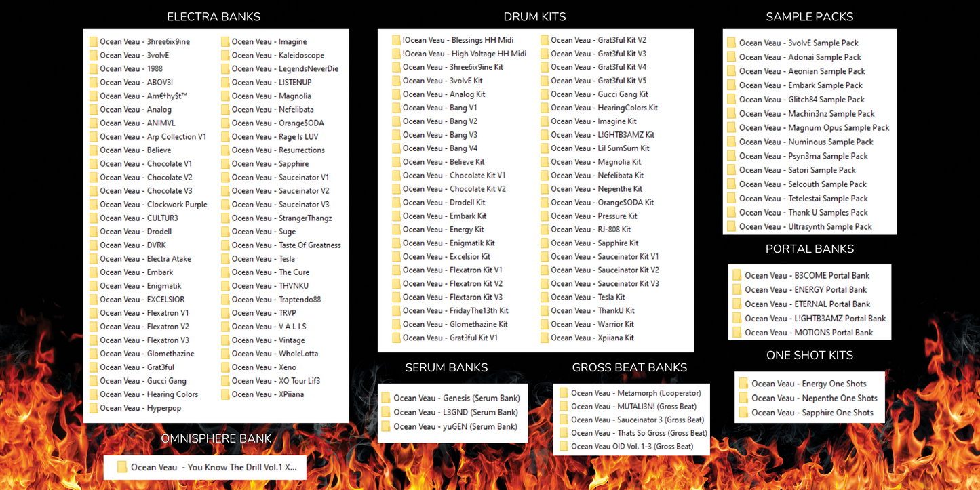
Task: Select folder icon next to Ocean Veau - Bang V1
Action: click(396, 108)
